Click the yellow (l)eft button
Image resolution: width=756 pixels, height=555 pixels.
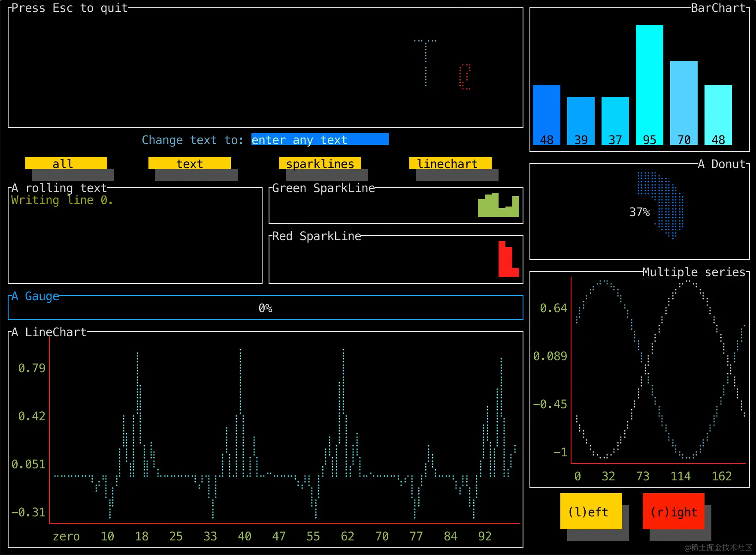coord(591,511)
